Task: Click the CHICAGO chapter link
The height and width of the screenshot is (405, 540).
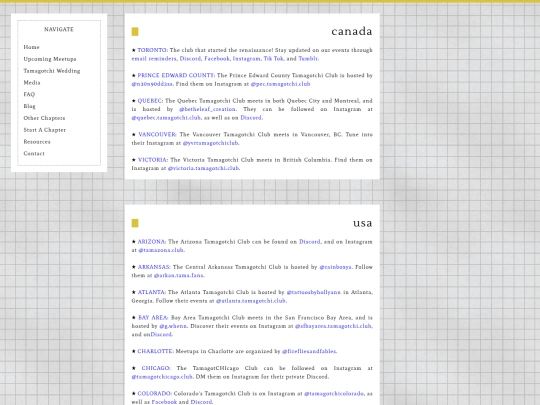Action: pos(156,368)
